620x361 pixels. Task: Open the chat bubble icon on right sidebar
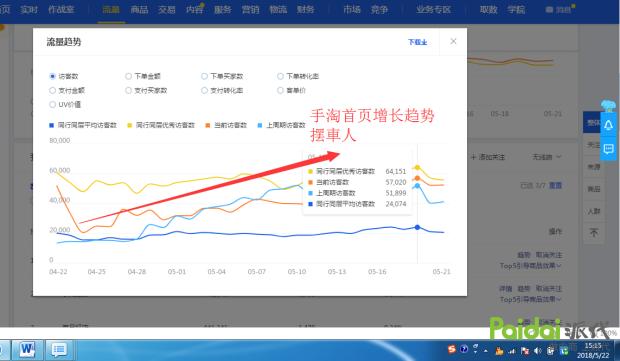point(609,149)
